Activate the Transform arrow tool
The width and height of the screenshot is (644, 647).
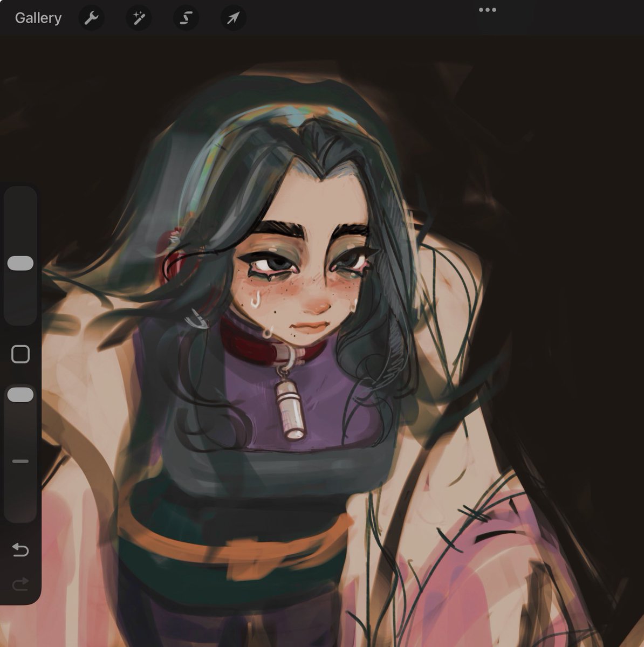233,18
